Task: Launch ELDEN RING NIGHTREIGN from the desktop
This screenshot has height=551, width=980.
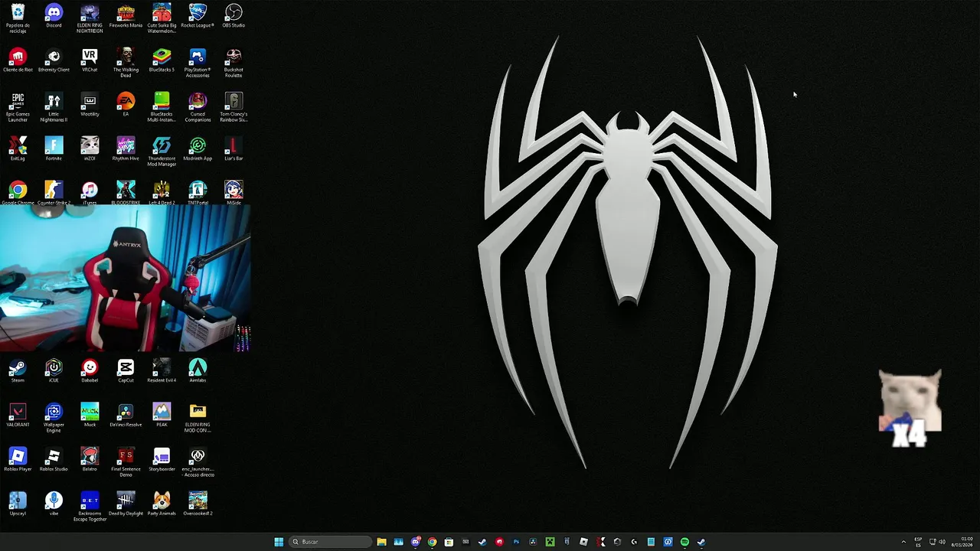Action: [x=90, y=18]
